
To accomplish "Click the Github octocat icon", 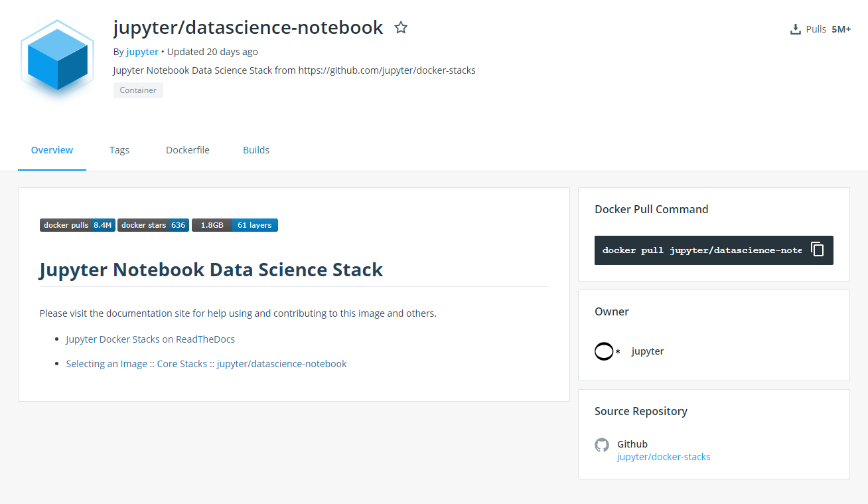I will point(602,445).
